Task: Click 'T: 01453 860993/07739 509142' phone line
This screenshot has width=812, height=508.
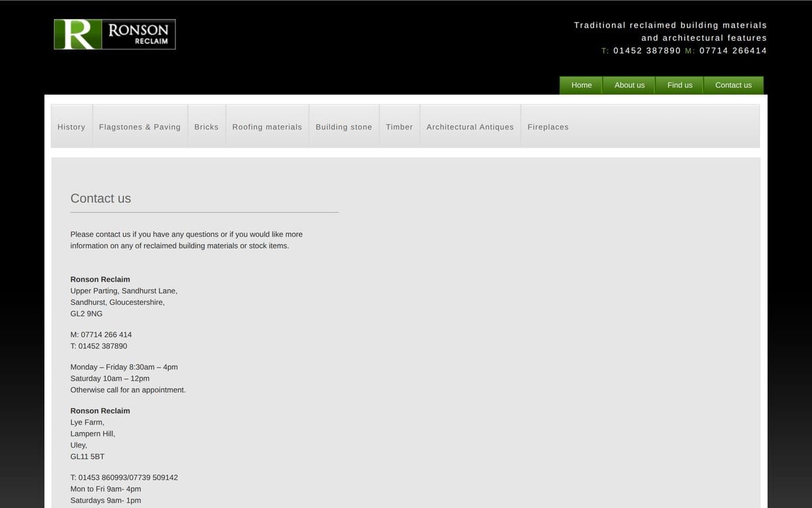Action: (x=124, y=478)
